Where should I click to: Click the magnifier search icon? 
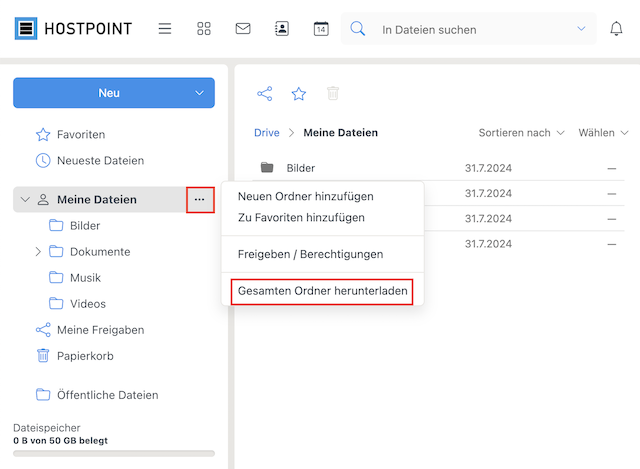click(358, 29)
